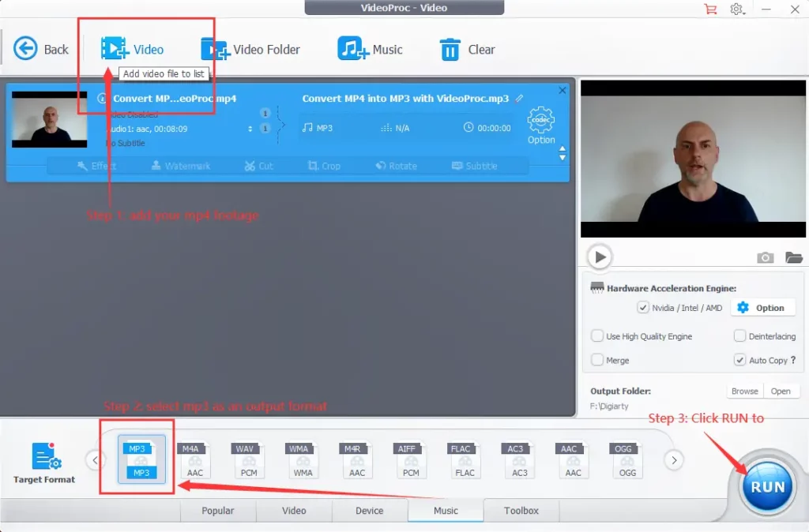Screen dimensions: 809x532
Task: Switch to the Device tab
Action: (x=370, y=511)
